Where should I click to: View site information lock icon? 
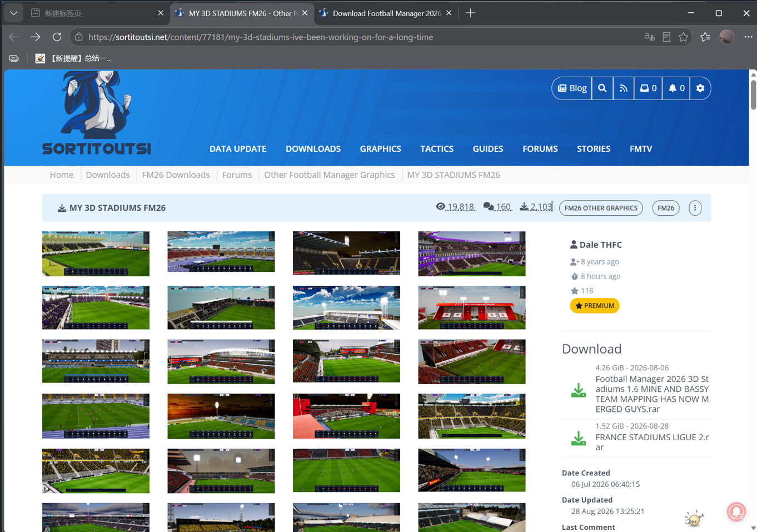tap(79, 37)
